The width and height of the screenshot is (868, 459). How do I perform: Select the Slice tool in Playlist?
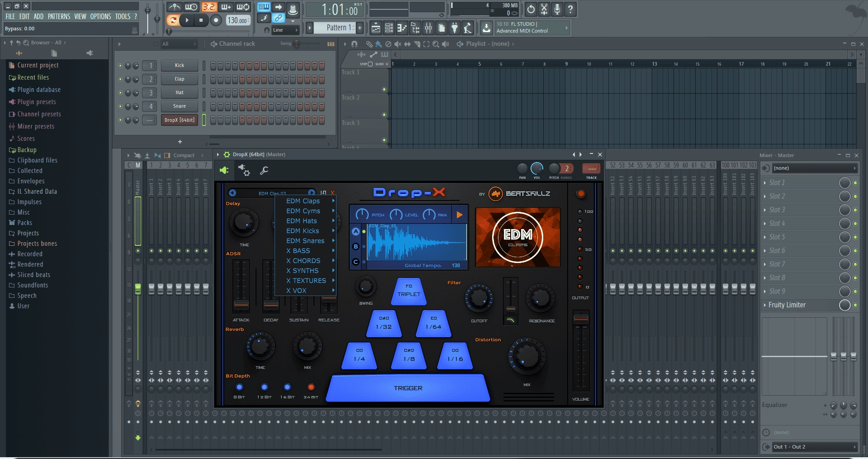(417, 44)
